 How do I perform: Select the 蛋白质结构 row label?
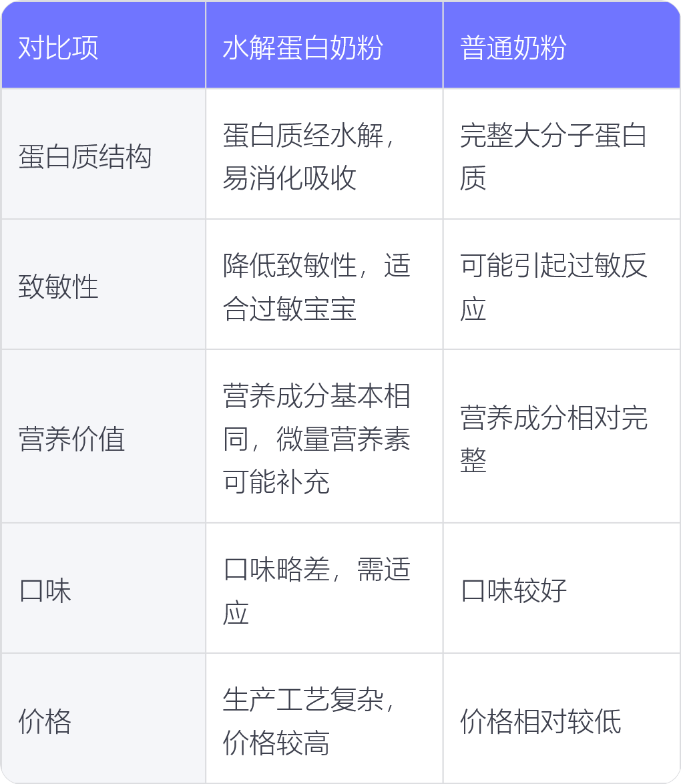point(85,157)
